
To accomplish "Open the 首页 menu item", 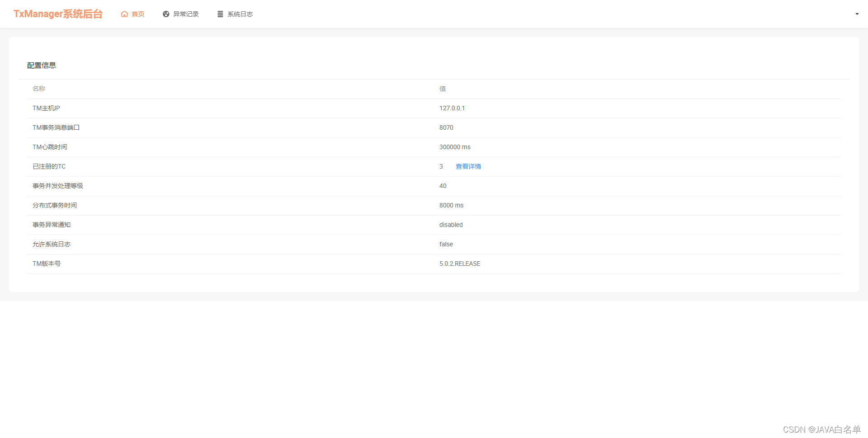I will point(132,14).
